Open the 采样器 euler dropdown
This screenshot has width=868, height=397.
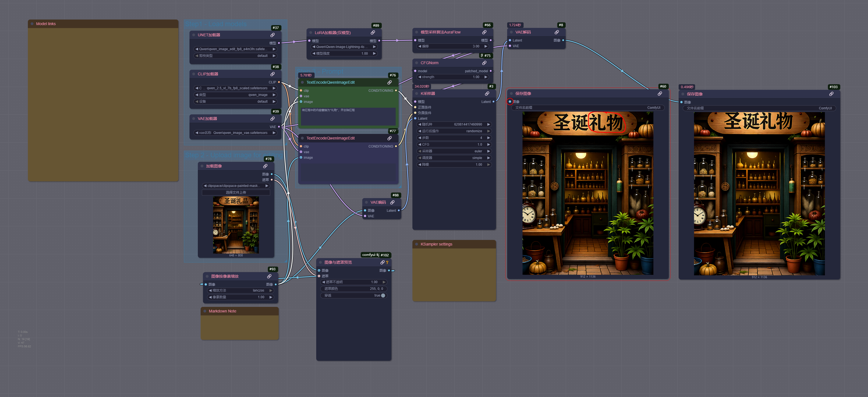(454, 151)
